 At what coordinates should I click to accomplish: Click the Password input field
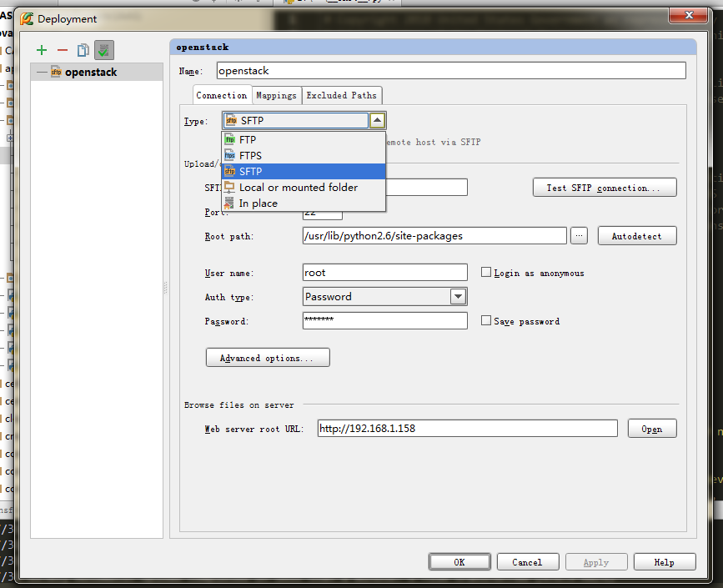[385, 320]
